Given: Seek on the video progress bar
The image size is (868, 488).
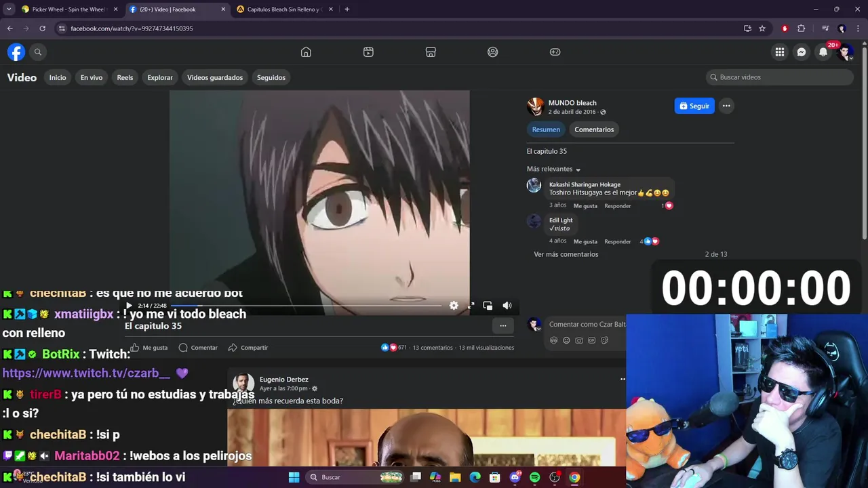Looking at the screenshot, I should 306,306.
